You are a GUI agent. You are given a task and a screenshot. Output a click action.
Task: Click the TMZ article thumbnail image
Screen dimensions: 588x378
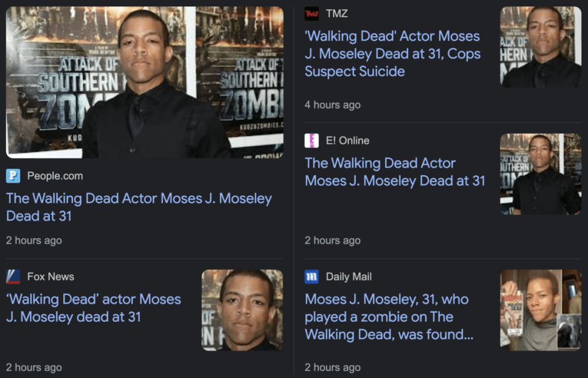(541, 47)
